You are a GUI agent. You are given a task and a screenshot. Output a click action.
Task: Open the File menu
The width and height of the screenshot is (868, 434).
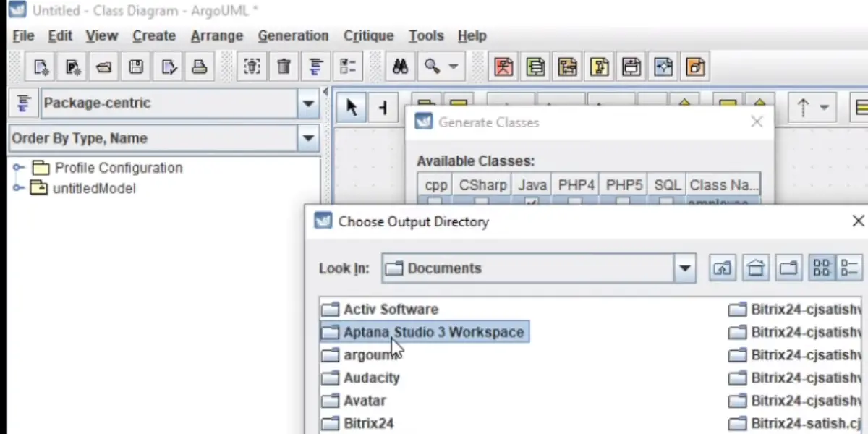click(x=23, y=35)
